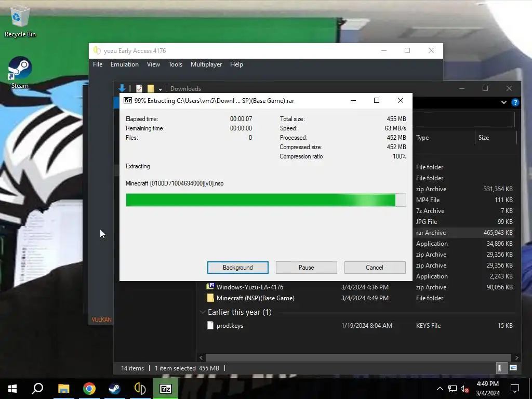This screenshot has height=399, width=532.
Task: Show hidden system tray icons
Action: tap(440, 389)
